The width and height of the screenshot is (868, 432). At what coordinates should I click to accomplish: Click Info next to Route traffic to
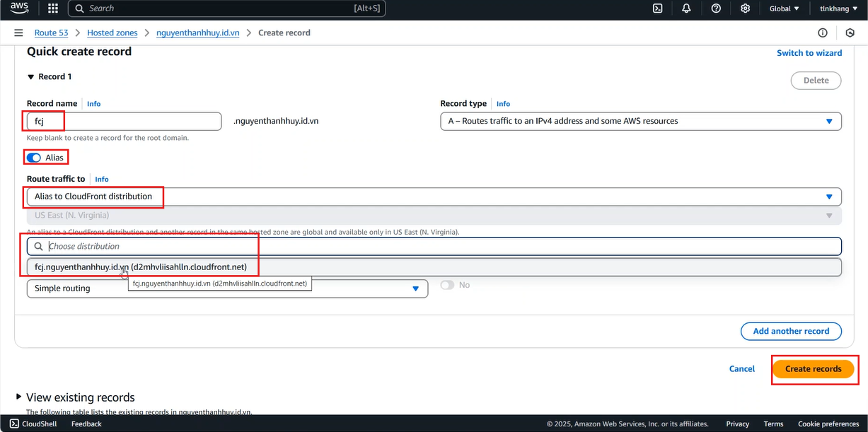(102, 180)
